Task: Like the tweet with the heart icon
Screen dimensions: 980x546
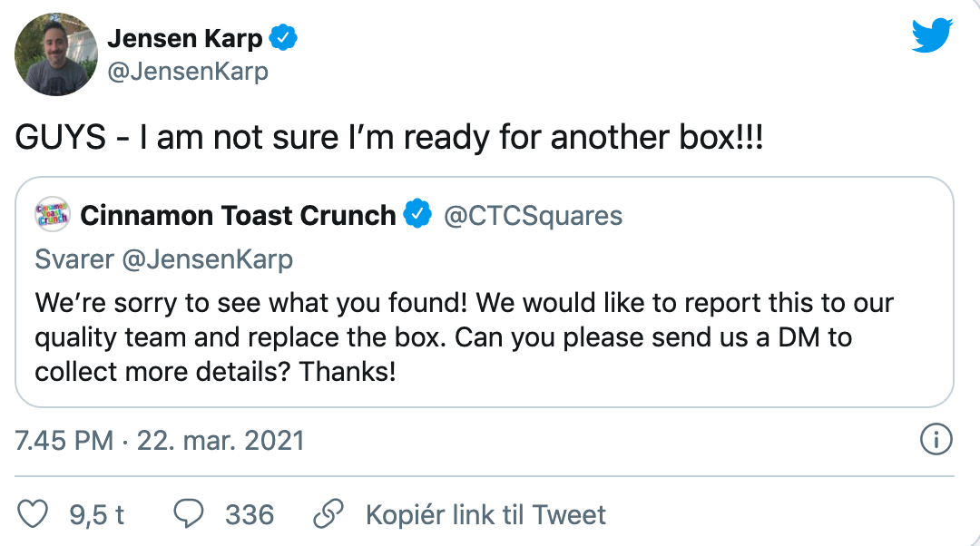Action: click(x=33, y=515)
